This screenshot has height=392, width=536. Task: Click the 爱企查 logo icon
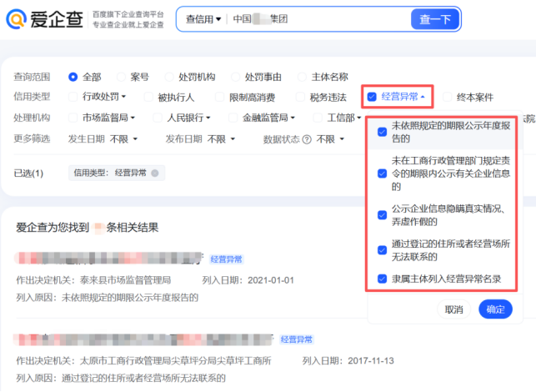pyautogui.click(x=16, y=19)
